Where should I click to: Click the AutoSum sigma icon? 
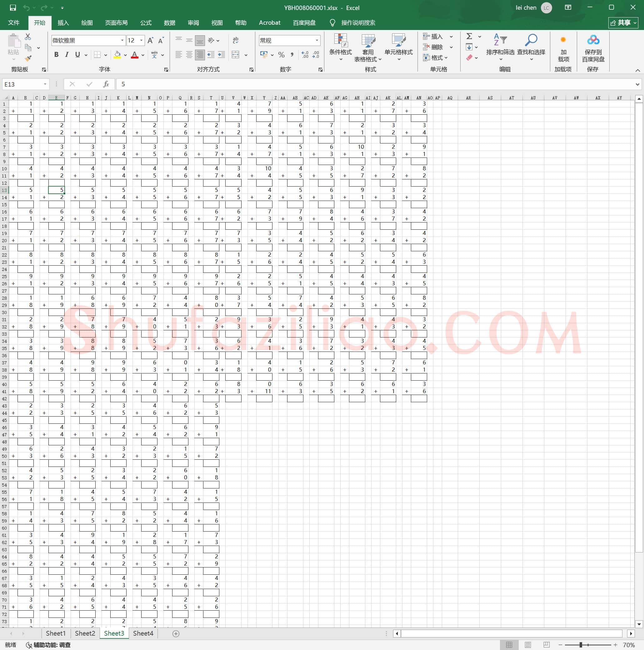[469, 36]
